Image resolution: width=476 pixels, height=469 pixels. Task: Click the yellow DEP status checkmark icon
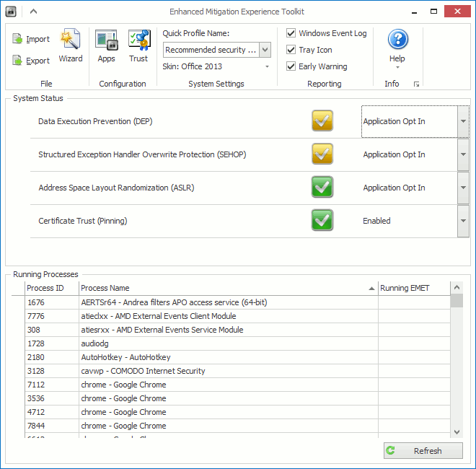click(x=322, y=121)
